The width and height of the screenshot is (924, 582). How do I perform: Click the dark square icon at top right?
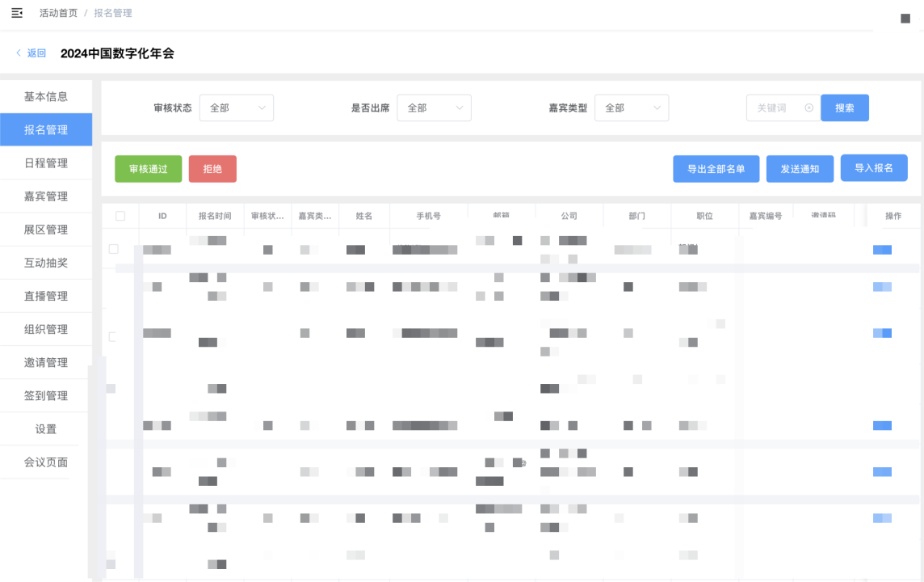905,19
